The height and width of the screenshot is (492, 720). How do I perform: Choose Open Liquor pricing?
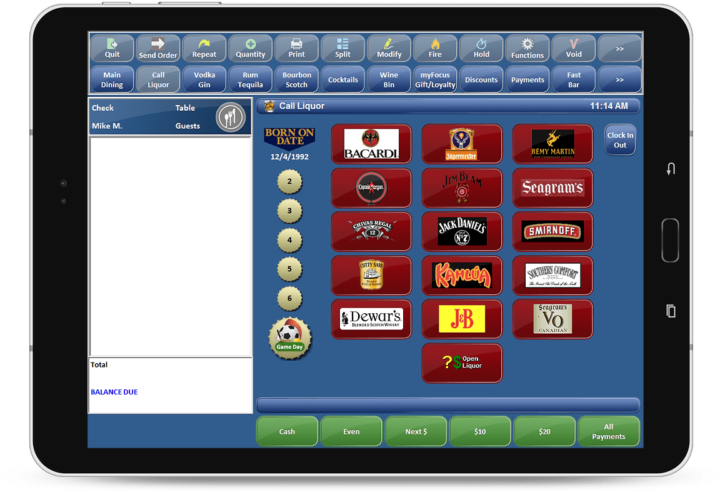pyautogui.click(x=462, y=363)
